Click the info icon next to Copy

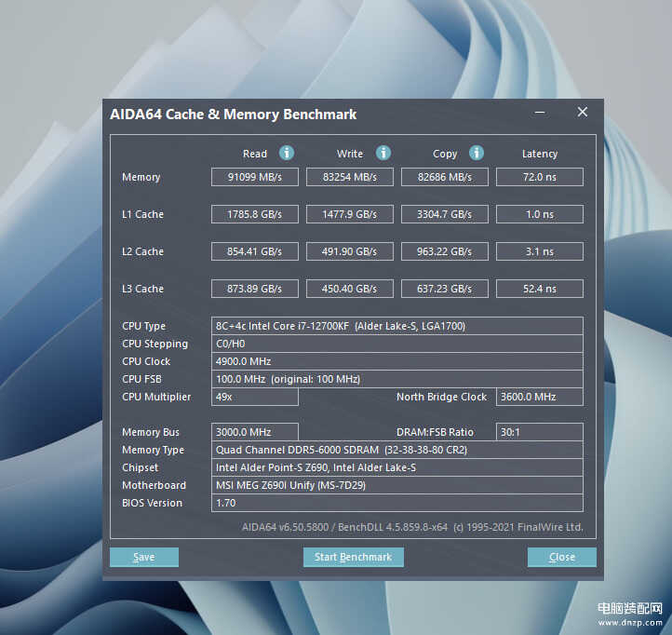tap(477, 153)
